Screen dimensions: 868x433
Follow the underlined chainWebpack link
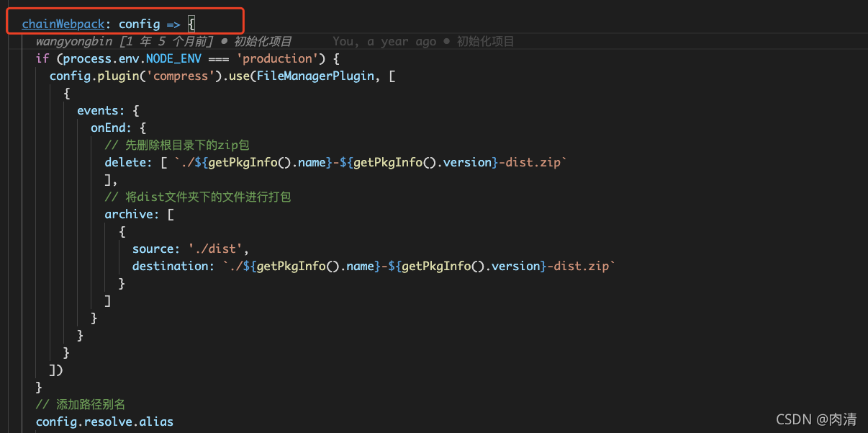click(x=63, y=23)
